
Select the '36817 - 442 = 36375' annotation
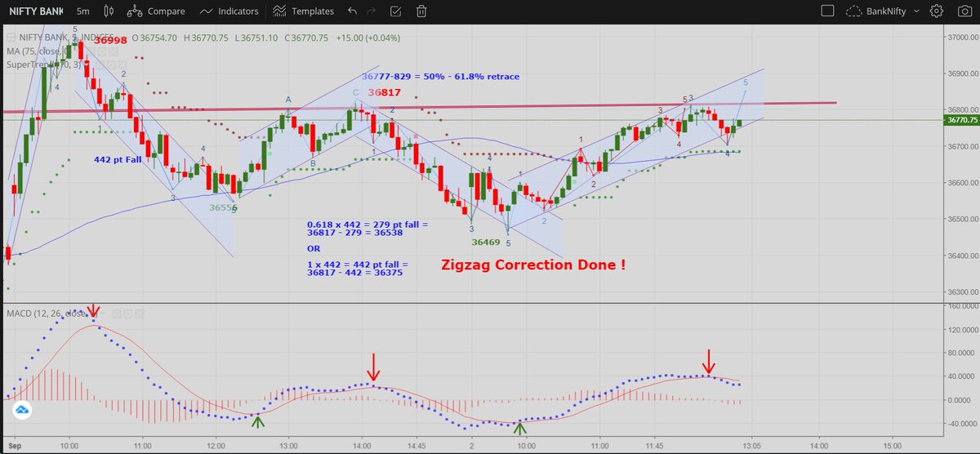pos(354,273)
